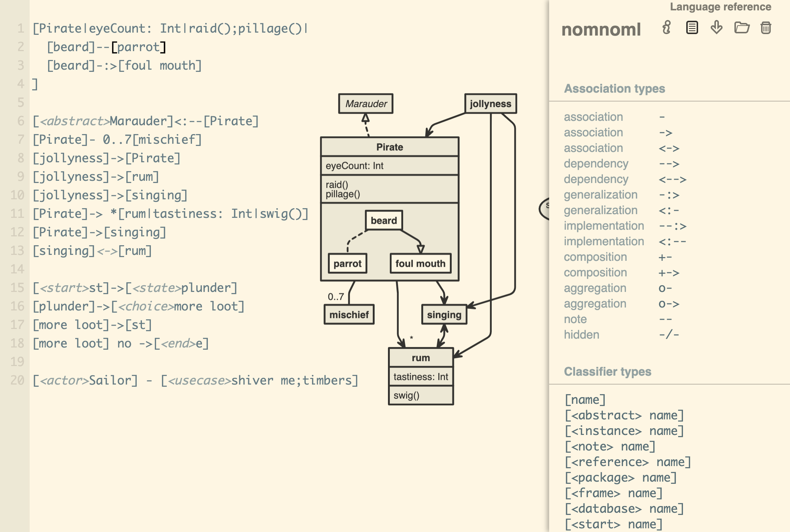
Task: Click the foul mouth node
Action: (421, 263)
